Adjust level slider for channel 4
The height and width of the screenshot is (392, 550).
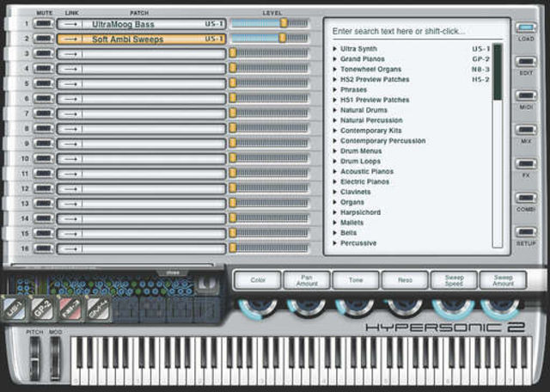[x=269, y=68]
